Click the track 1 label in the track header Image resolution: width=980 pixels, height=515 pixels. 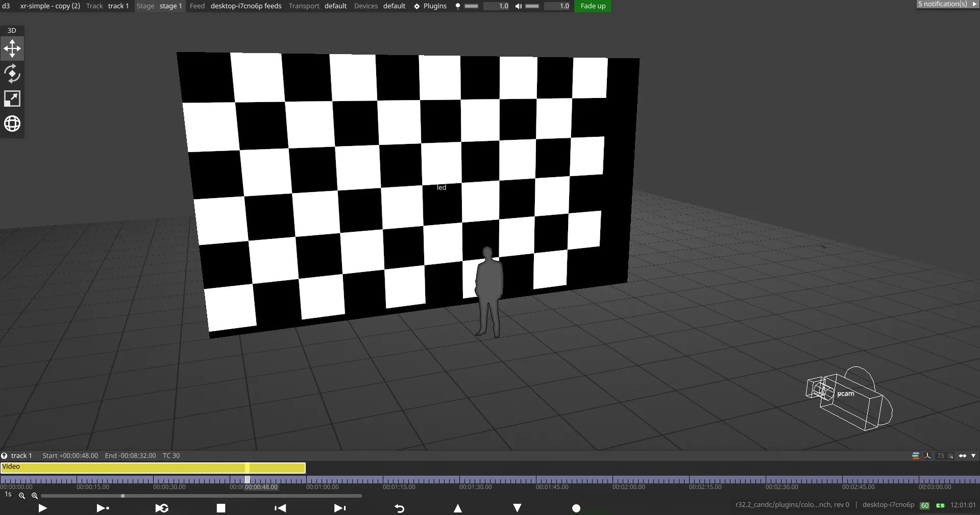(x=22, y=455)
